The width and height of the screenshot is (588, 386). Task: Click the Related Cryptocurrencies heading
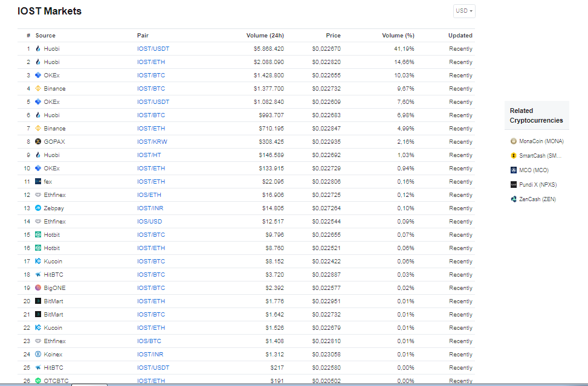point(536,115)
